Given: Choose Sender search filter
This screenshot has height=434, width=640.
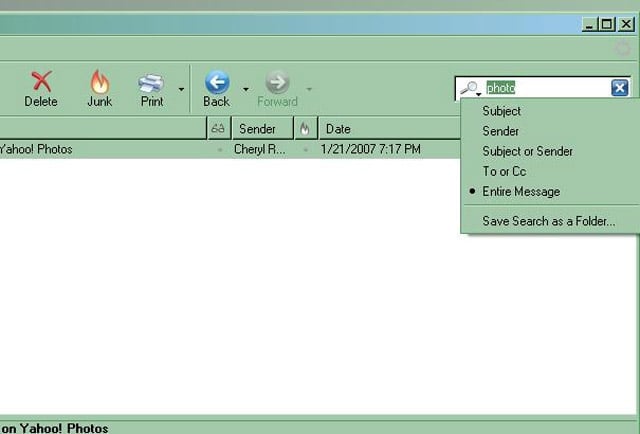Looking at the screenshot, I should tap(550, 131).
